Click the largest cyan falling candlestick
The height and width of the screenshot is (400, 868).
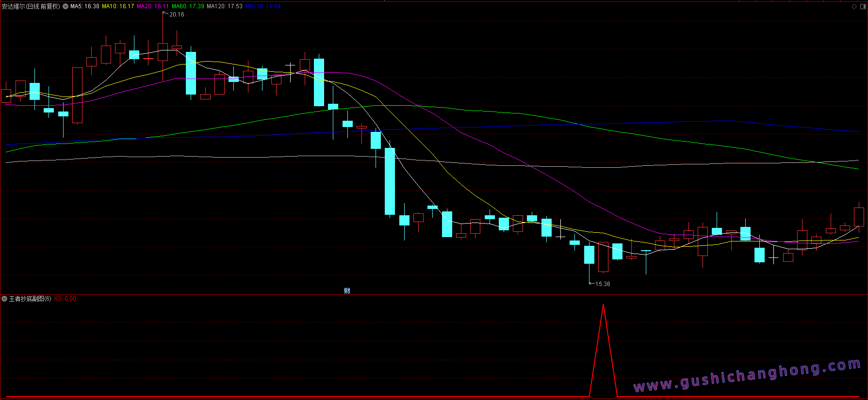tap(390, 181)
